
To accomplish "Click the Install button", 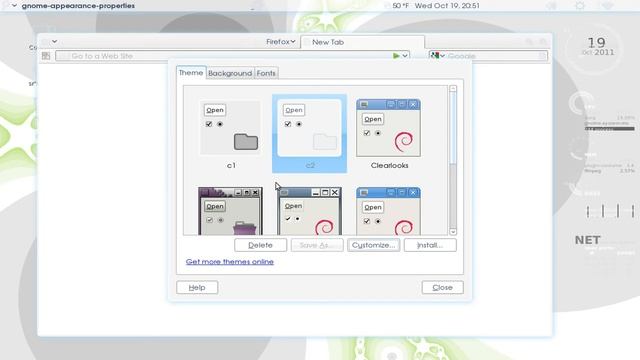I will coord(430,245).
